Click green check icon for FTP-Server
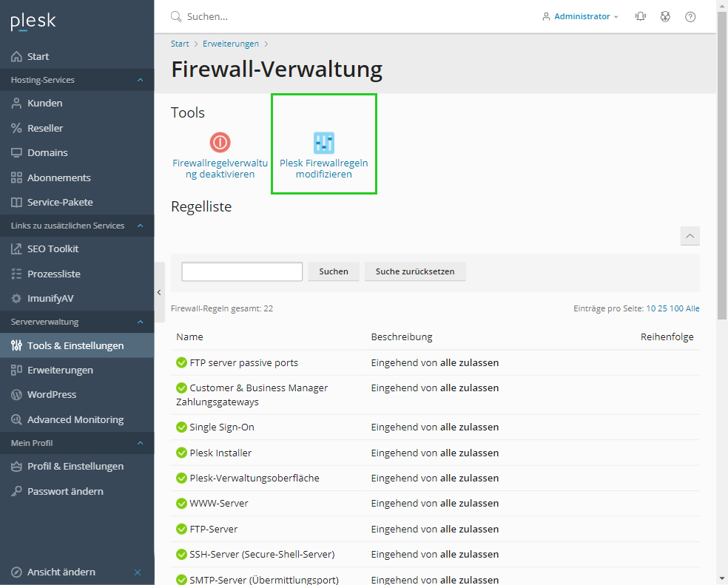The image size is (728, 585). click(181, 529)
